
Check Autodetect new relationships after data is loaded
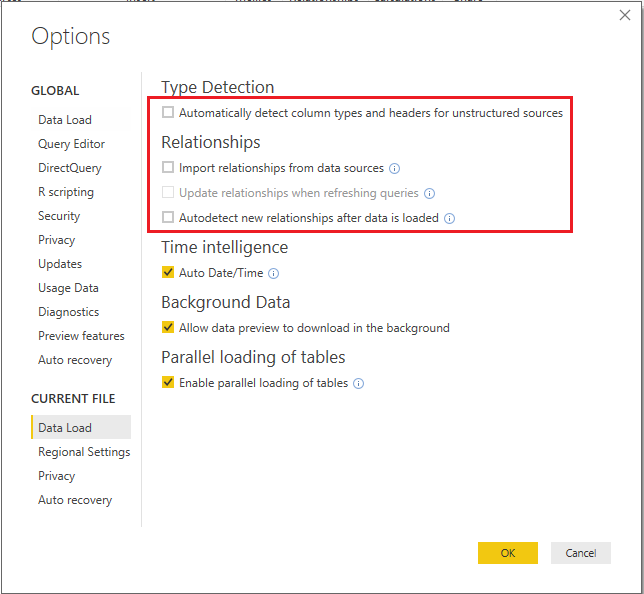click(x=168, y=217)
